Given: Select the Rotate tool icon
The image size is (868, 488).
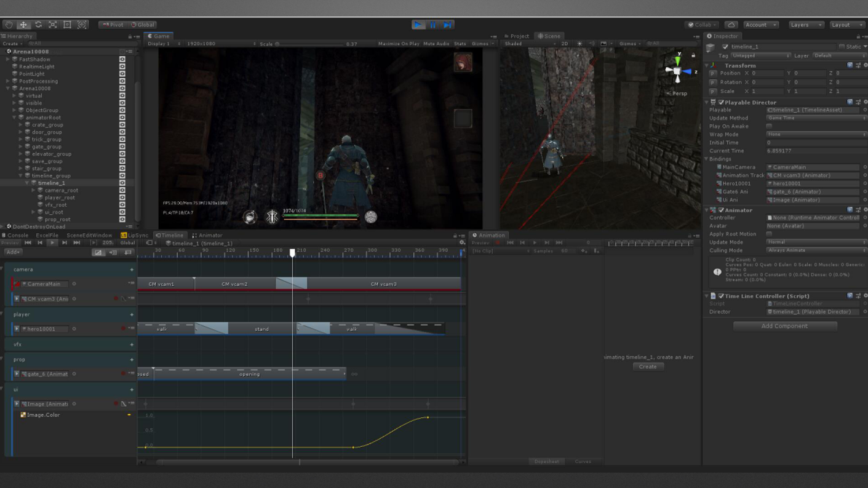Looking at the screenshot, I should [x=38, y=25].
